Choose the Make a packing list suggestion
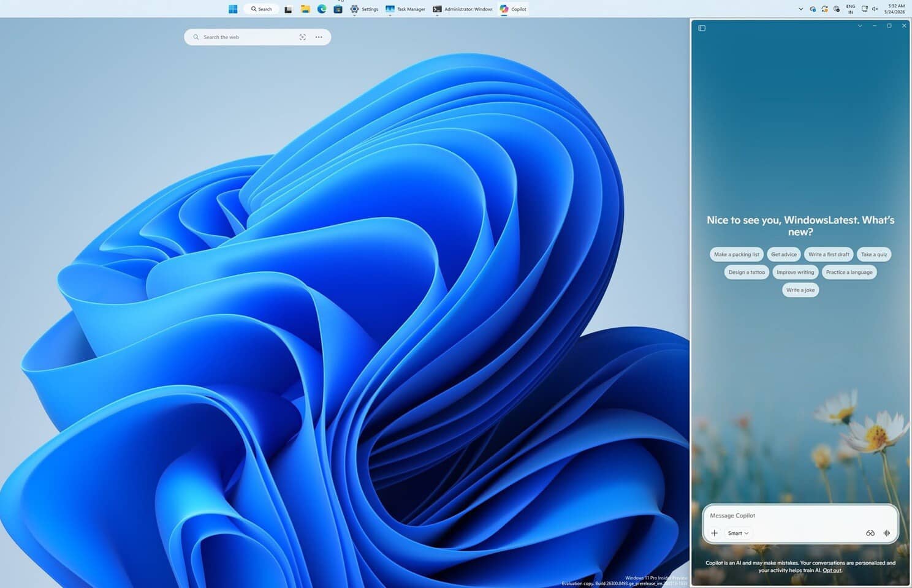Viewport: 912px width, 588px height. coord(736,254)
